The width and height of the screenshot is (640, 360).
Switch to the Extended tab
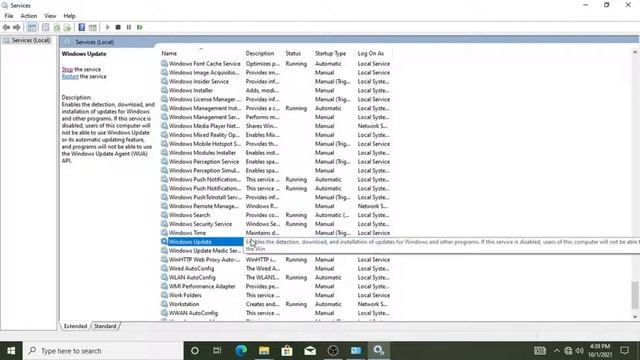click(76, 326)
